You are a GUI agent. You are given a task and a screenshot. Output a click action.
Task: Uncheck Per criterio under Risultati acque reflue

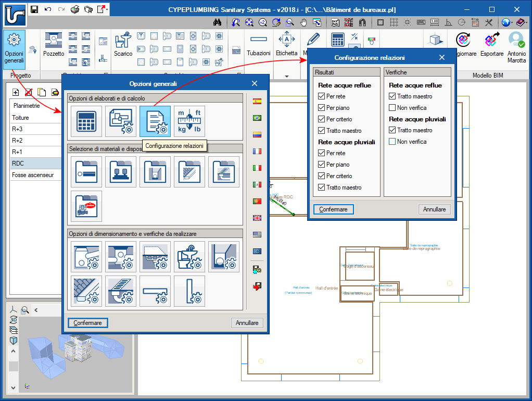pos(321,119)
